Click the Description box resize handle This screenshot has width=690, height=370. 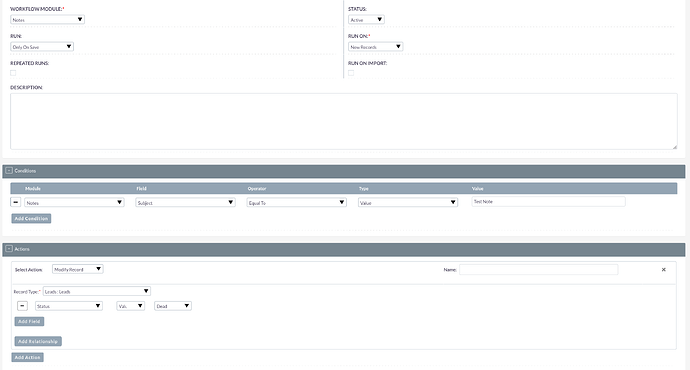coord(675,147)
